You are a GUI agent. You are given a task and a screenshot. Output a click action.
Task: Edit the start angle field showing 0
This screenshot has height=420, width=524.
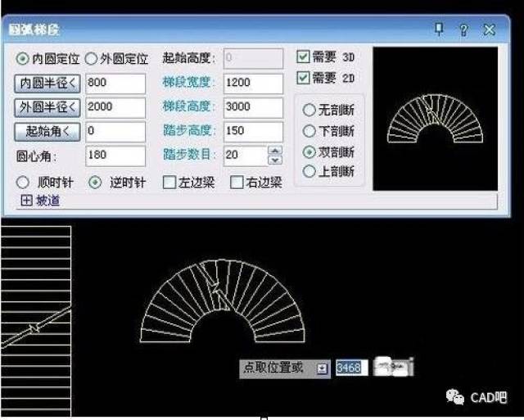pos(115,131)
